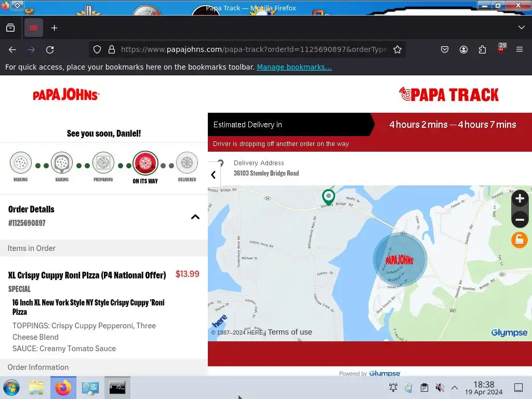Viewport: 532px width, 399px height.
Task: Open Firefox View recent browsing button
Action: tap(10, 28)
